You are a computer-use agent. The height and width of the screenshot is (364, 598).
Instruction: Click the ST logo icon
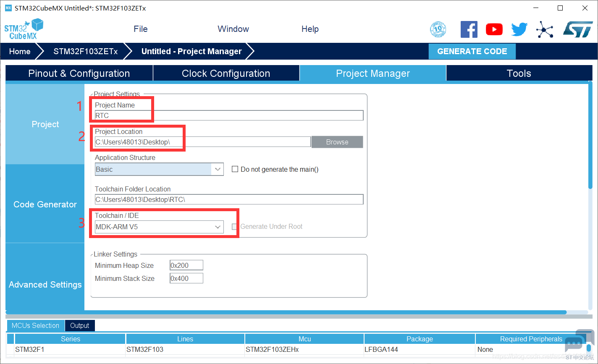[578, 29]
